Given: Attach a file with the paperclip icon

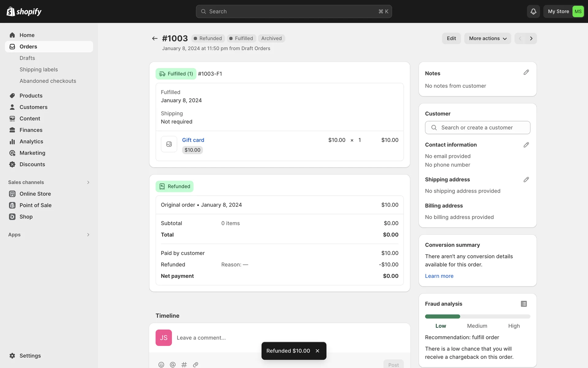Looking at the screenshot, I should [x=196, y=365].
